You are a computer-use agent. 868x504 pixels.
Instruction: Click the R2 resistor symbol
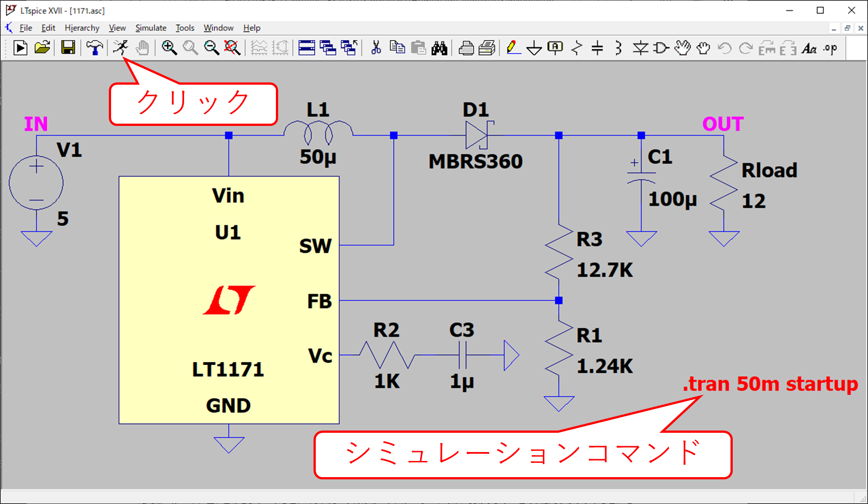point(387,355)
